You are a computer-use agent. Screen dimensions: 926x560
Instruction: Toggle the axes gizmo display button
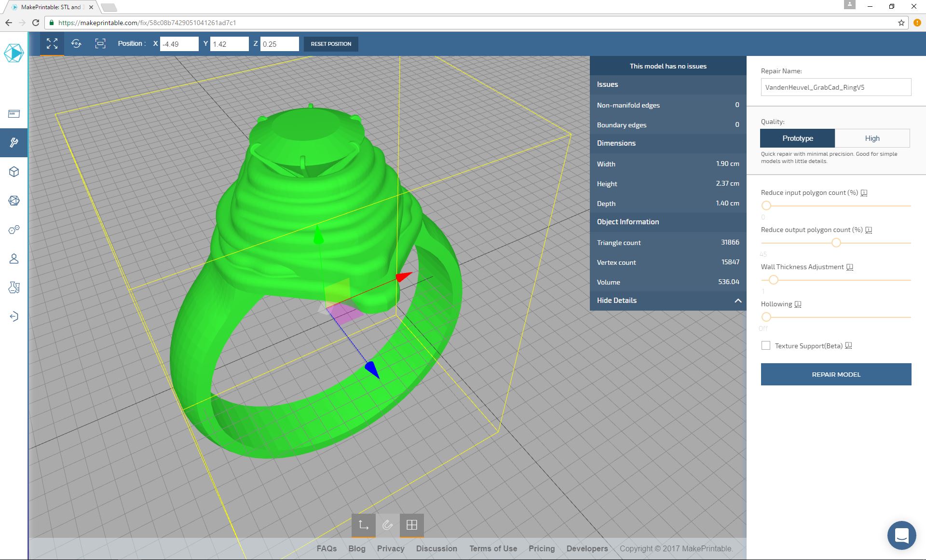pos(363,525)
